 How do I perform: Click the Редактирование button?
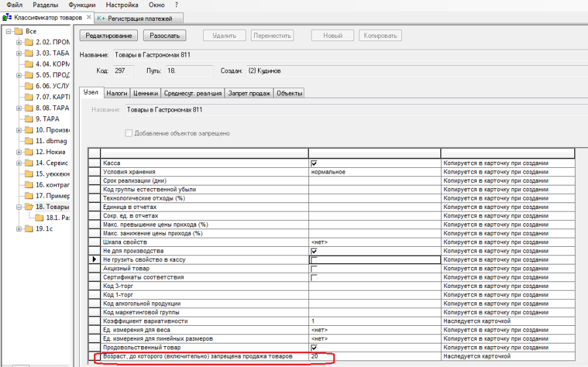[x=108, y=36]
